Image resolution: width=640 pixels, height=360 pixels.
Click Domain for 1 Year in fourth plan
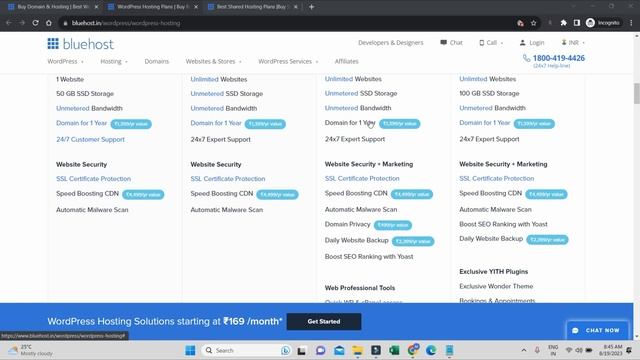tap(484, 122)
